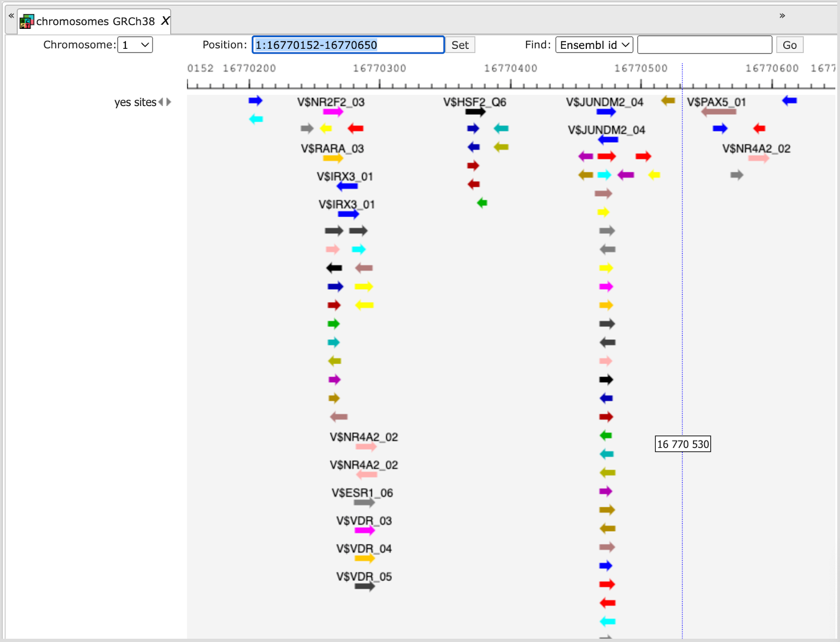Image resolution: width=840 pixels, height=642 pixels.
Task: Click the Position input field
Action: [349, 45]
